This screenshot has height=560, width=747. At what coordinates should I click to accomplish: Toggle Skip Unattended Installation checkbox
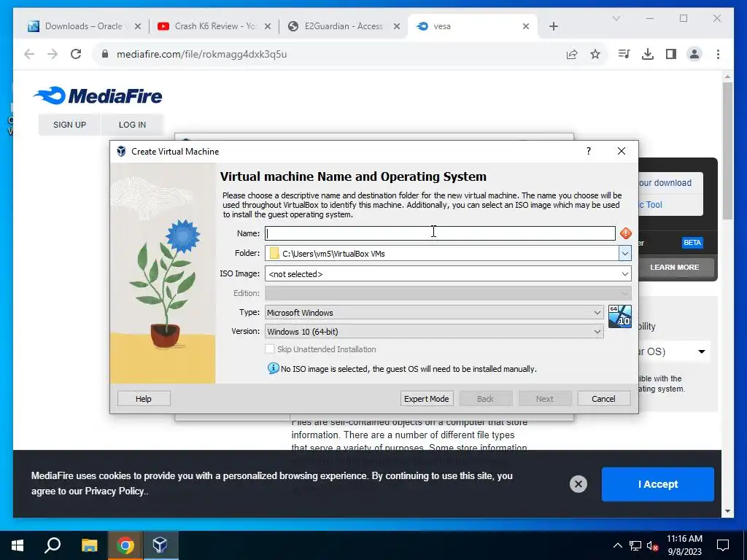pos(270,349)
